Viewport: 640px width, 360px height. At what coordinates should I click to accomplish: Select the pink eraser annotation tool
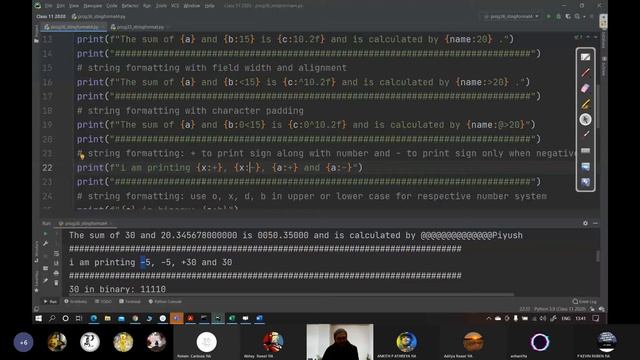coord(585,88)
